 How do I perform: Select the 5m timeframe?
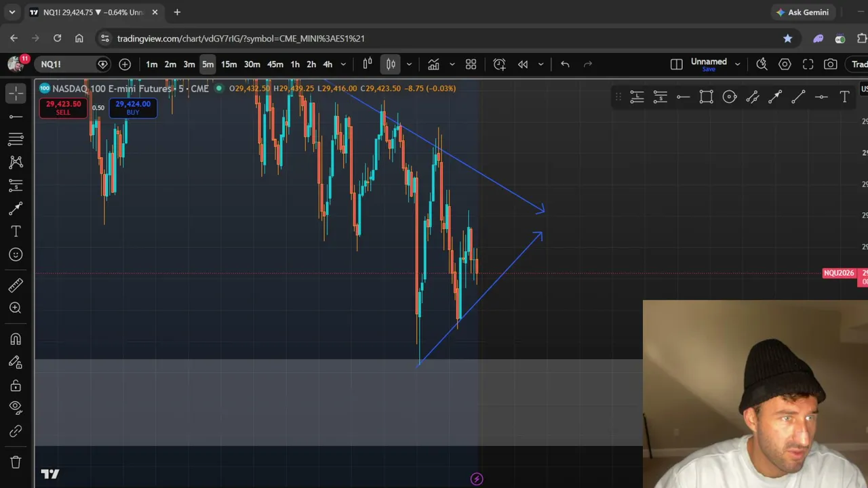tap(208, 64)
